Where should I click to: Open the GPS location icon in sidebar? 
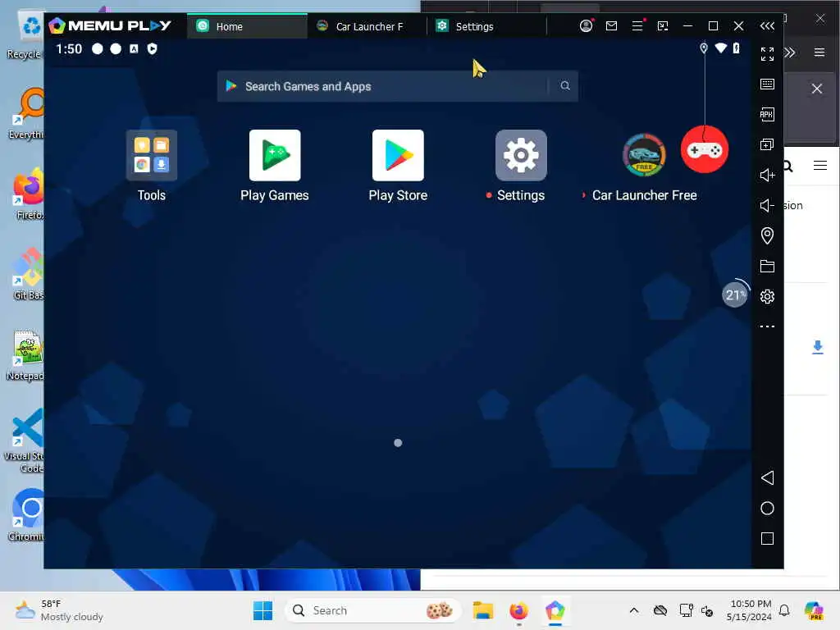click(767, 235)
